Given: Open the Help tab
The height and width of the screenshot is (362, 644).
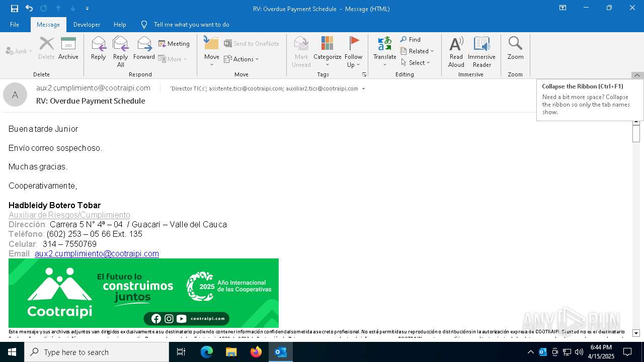Looking at the screenshot, I should (x=120, y=25).
